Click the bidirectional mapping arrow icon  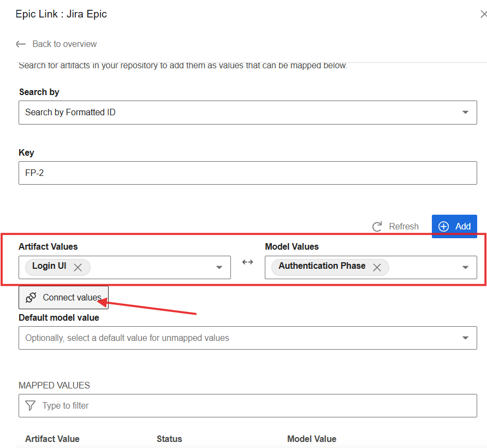[x=247, y=262]
